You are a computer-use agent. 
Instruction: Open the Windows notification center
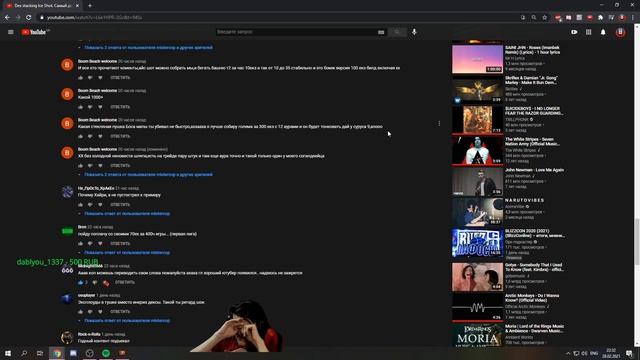[629, 353]
